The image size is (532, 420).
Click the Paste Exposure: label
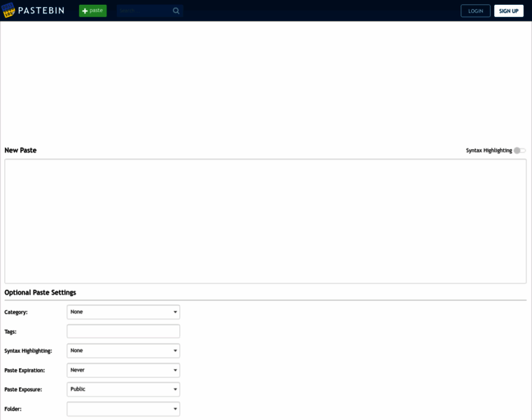coord(23,389)
